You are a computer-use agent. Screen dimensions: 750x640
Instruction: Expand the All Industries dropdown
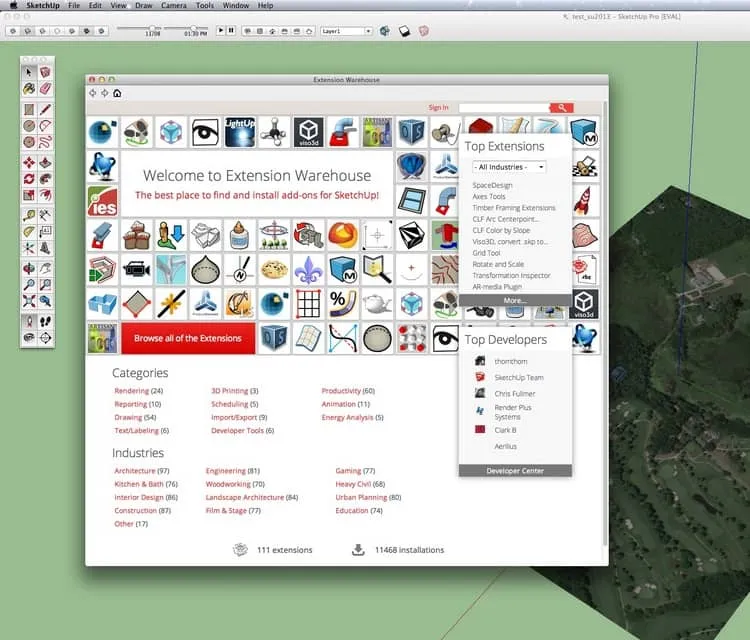coord(509,167)
